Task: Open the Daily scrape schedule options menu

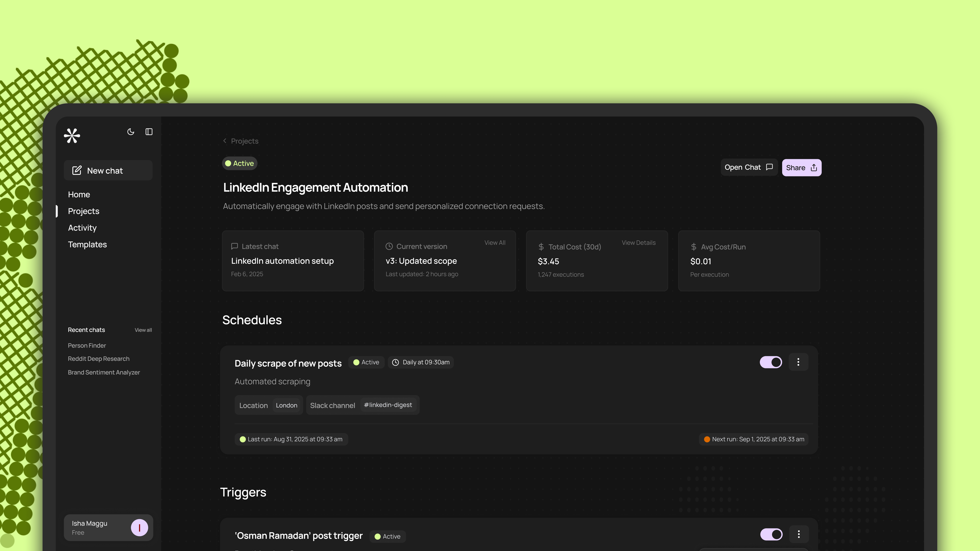Action: (x=798, y=362)
